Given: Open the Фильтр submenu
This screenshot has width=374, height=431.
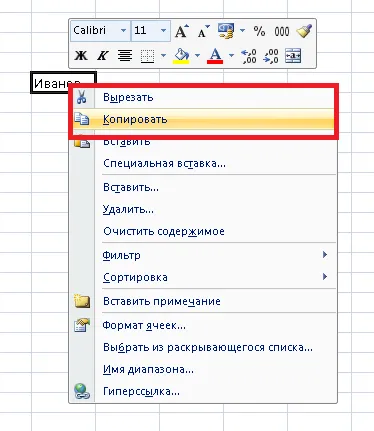Looking at the screenshot, I should (203, 255).
